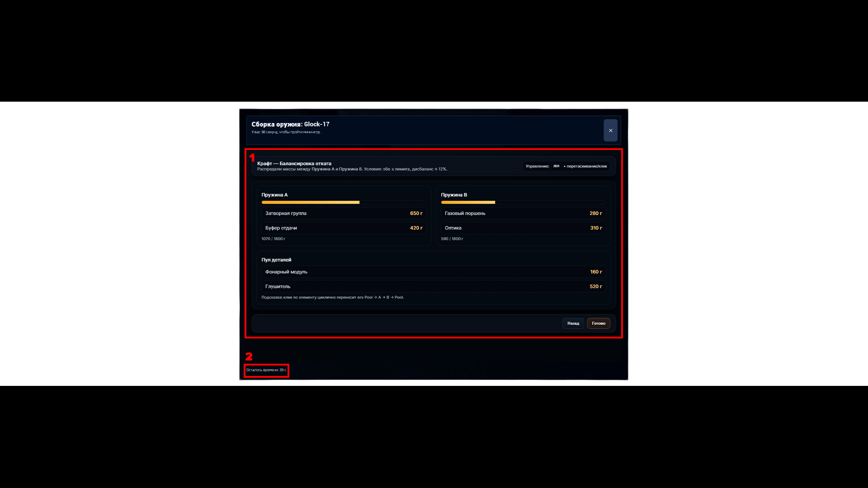Click the ЛКМ key badge
Screen dimensions: 868x488
pos(556,166)
